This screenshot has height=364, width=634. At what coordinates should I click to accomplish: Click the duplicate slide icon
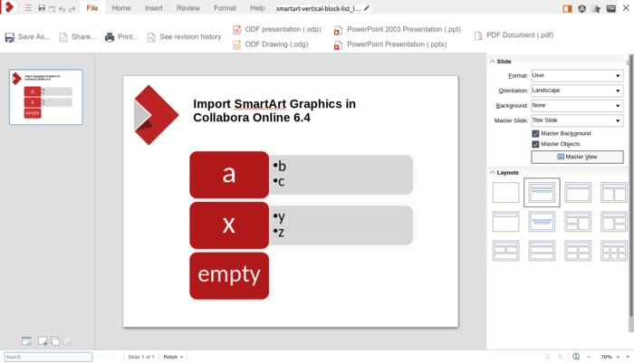[55, 341]
